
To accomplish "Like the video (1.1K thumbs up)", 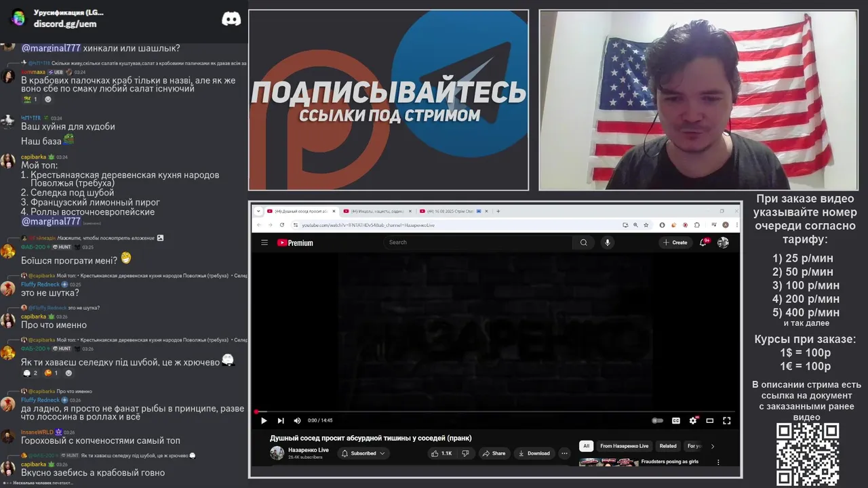I will pyautogui.click(x=441, y=453).
